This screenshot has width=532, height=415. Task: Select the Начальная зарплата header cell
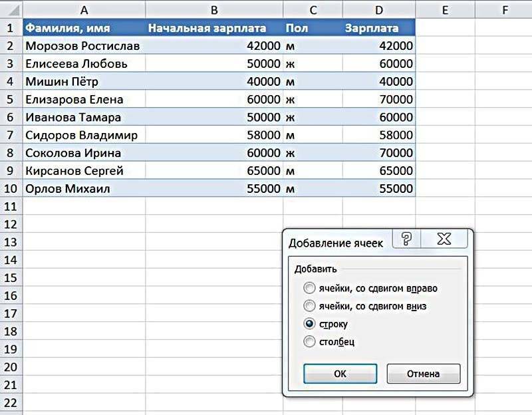(213, 28)
